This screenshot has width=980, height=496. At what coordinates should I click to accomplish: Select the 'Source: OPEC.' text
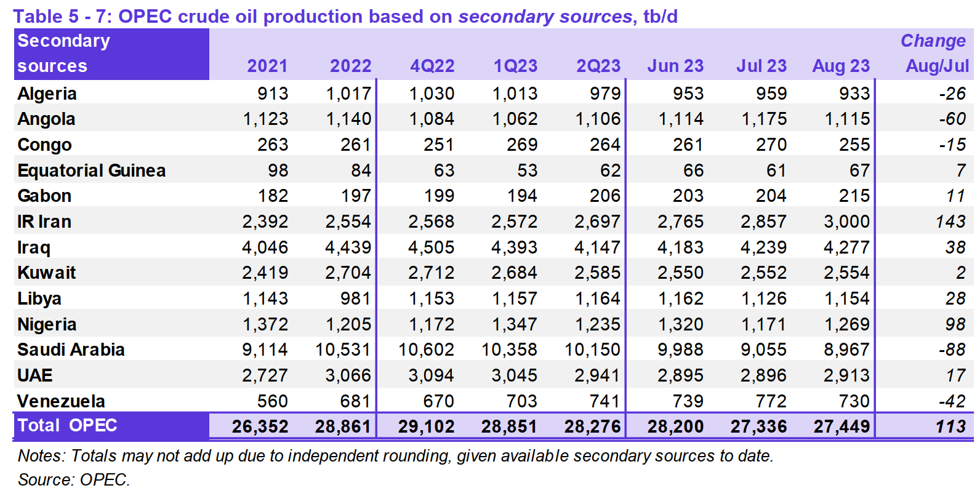pyautogui.click(x=74, y=479)
